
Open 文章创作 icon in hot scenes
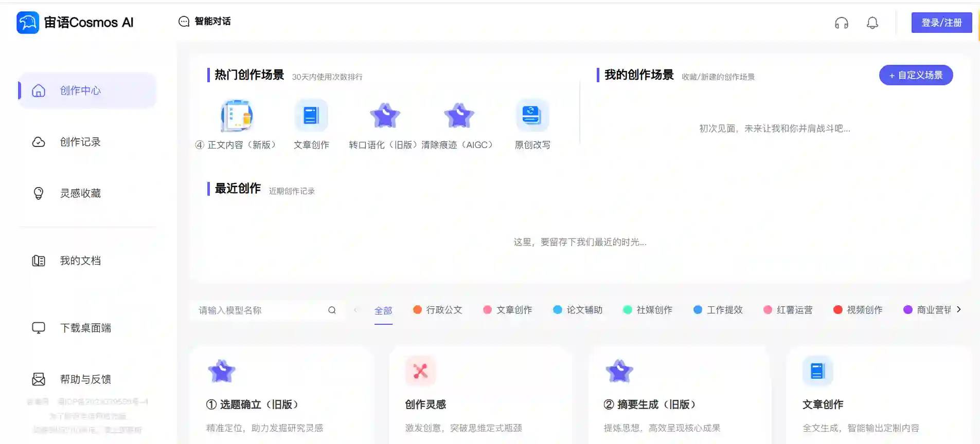coord(311,115)
